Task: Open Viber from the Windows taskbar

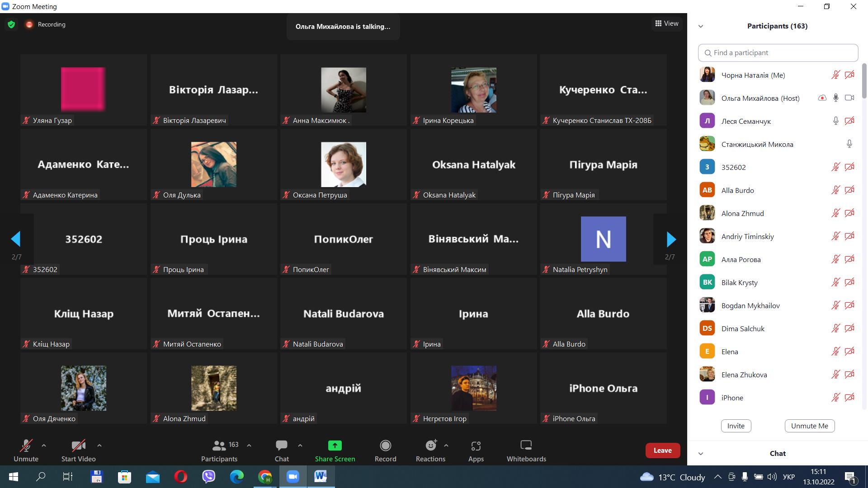Action: click(208, 476)
